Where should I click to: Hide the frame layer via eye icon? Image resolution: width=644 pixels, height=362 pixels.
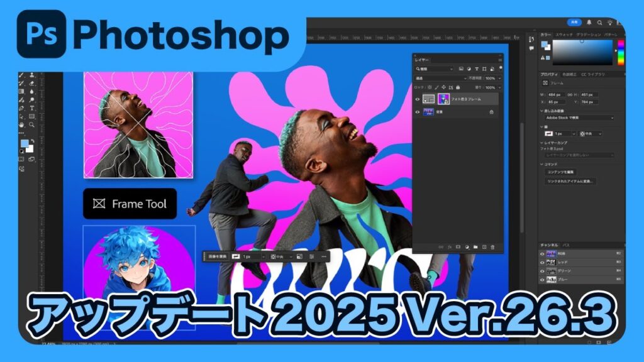tap(418, 99)
